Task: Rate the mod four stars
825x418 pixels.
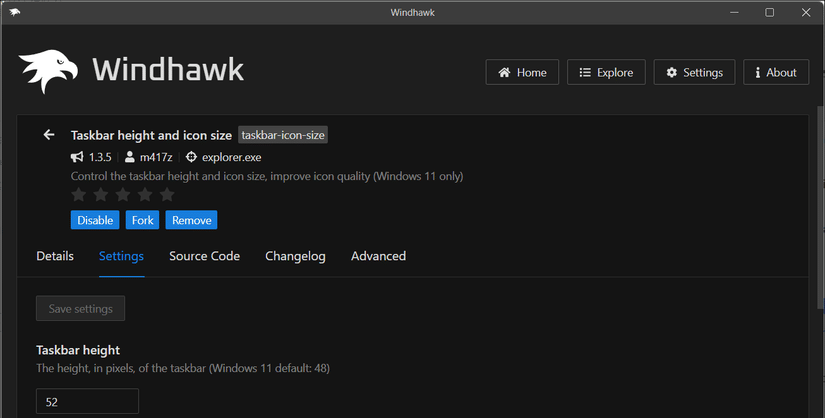Action: coord(145,195)
